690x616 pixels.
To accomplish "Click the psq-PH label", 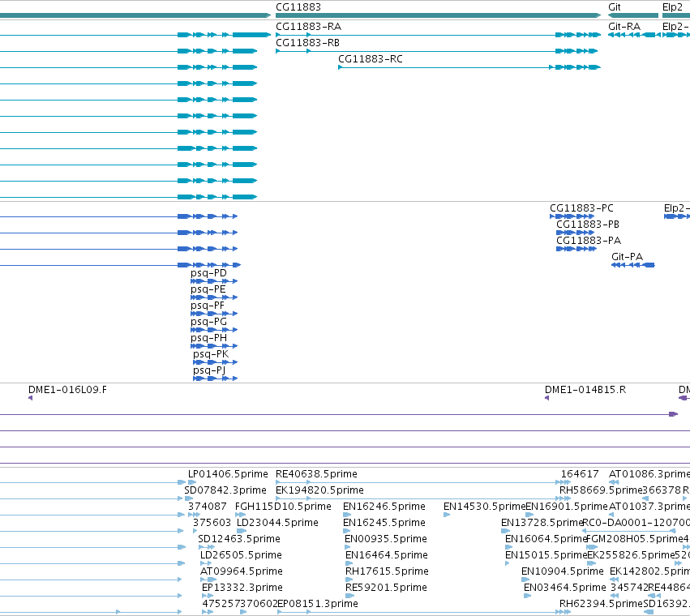I will 208,338.
